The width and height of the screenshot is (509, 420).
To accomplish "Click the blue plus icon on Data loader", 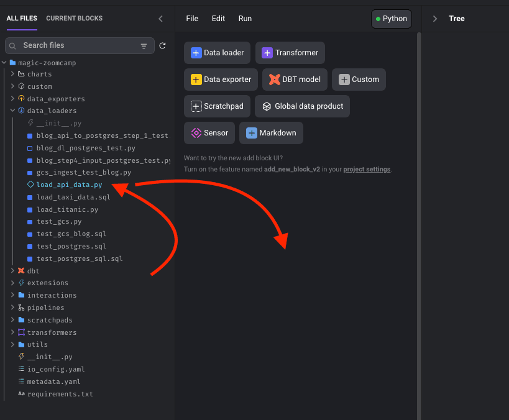I will (196, 53).
